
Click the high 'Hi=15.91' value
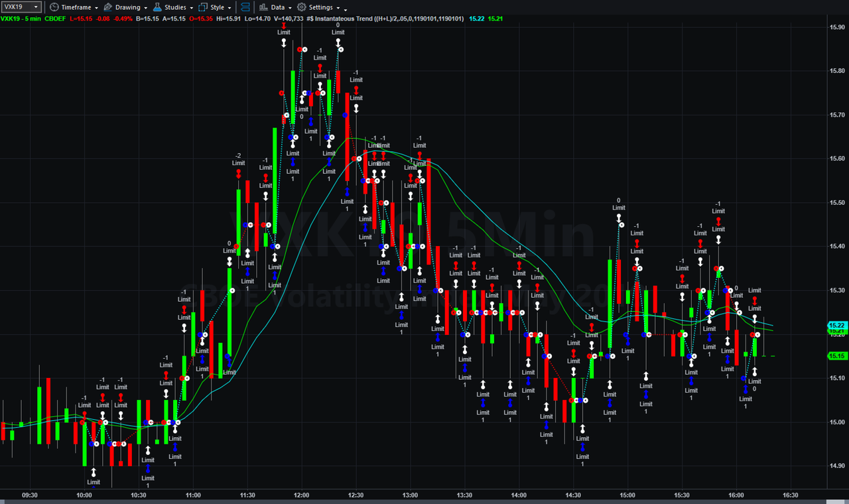tap(229, 19)
